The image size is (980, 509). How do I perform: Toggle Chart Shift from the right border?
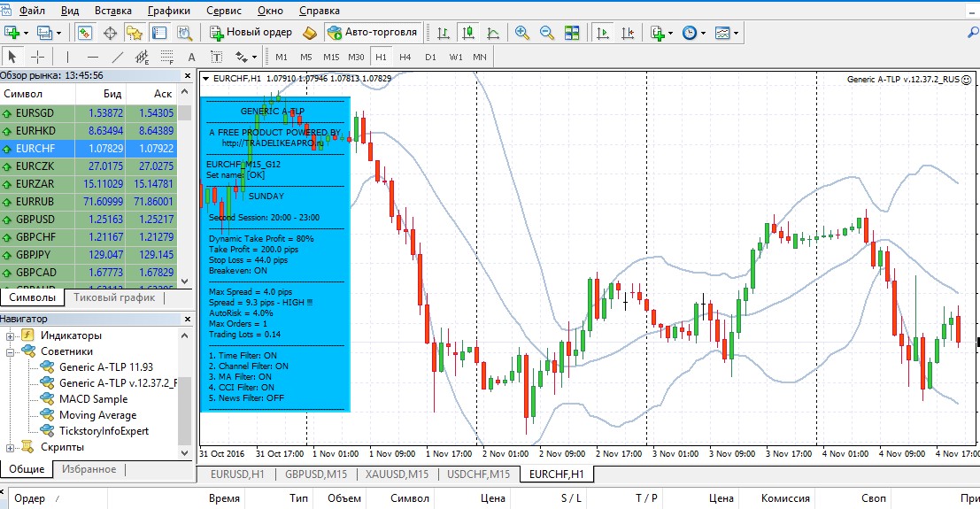[x=628, y=33]
